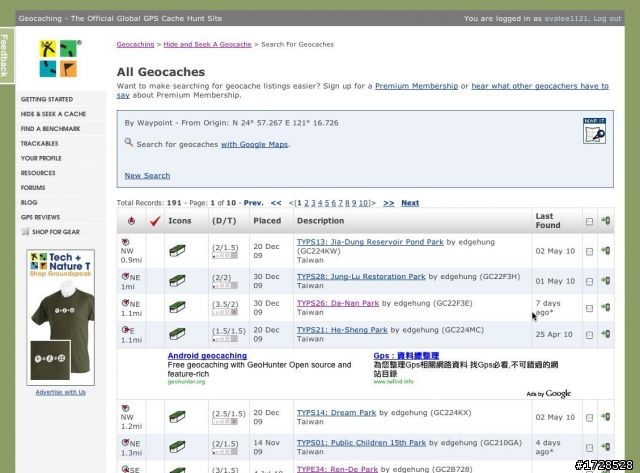This screenshot has height=473, width=640.
Task: Click cache type icon for Dream Park
Action: (x=177, y=417)
